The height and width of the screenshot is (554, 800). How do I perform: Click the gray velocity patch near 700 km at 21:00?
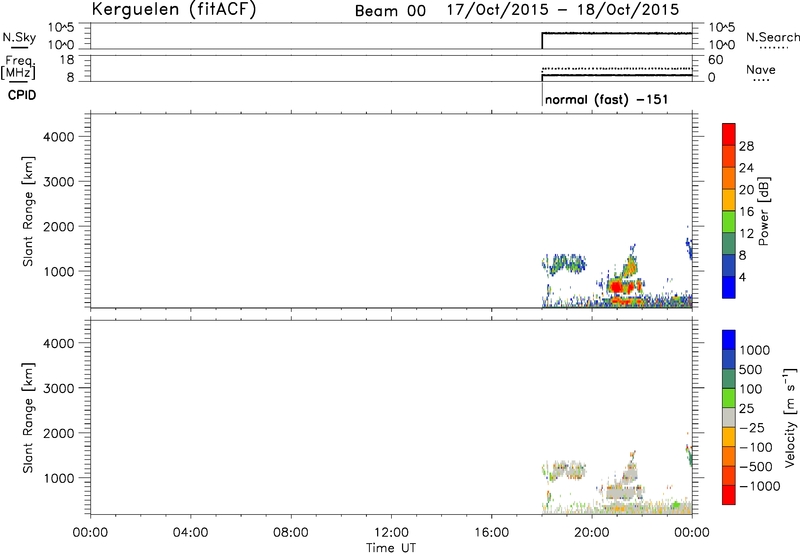pos(623,492)
